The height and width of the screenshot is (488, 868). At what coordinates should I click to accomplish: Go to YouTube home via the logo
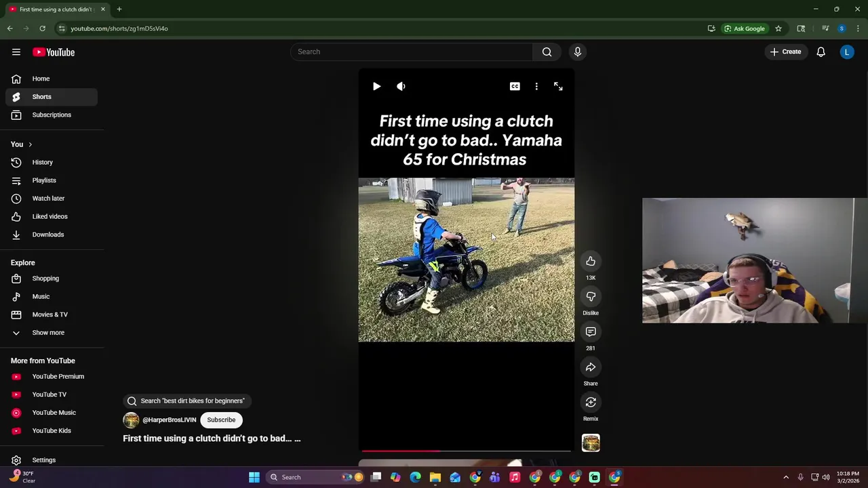pos(54,52)
